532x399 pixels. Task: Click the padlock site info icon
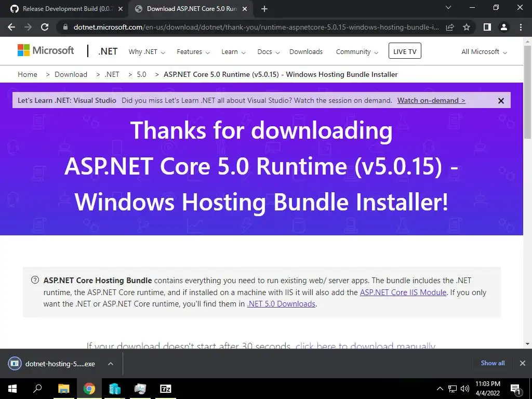(x=65, y=27)
